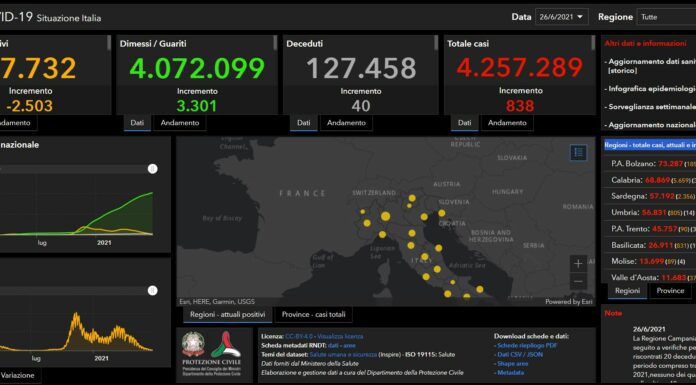Zoom out on the map
This screenshot has height=385, width=696.
click(x=578, y=281)
